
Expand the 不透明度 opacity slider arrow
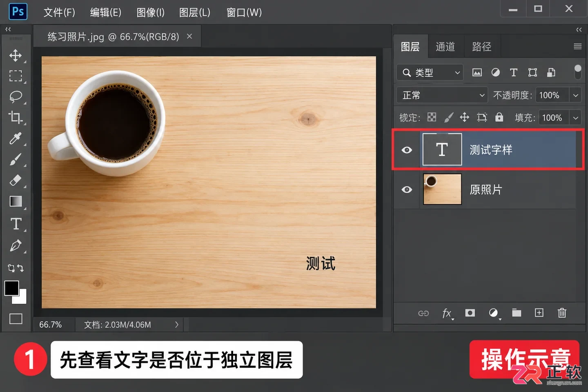[575, 95]
